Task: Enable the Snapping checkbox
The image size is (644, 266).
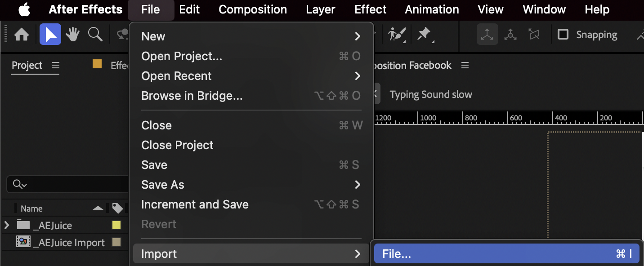Action: [563, 35]
